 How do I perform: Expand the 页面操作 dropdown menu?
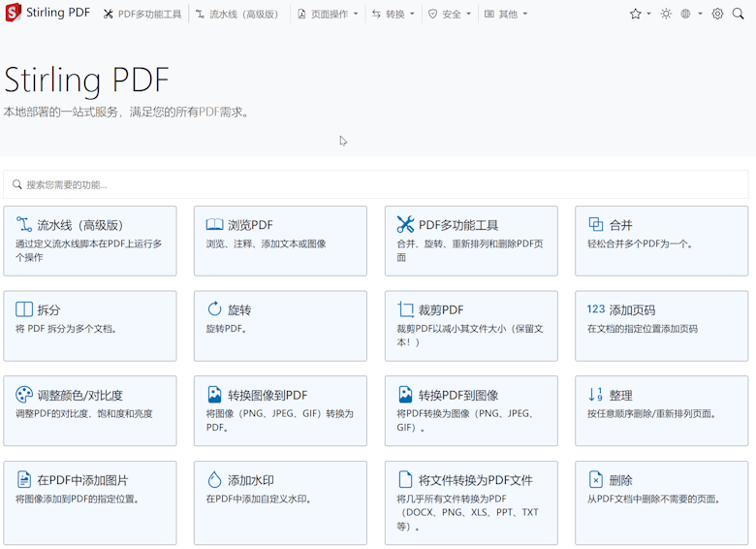click(328, 14)
